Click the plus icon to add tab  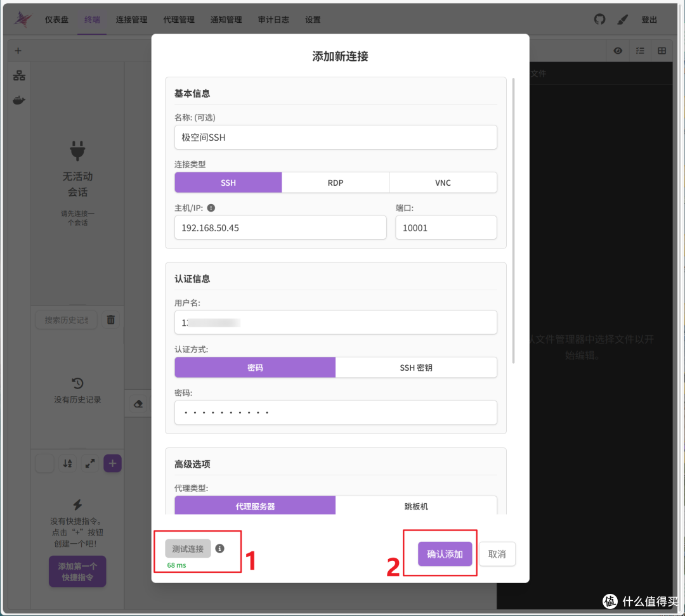coord(18,51)
